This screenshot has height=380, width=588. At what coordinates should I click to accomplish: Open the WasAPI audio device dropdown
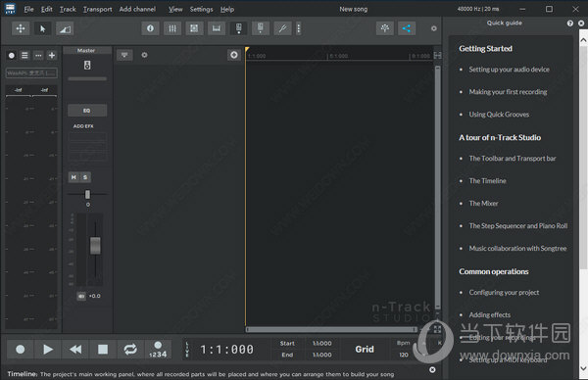pyautogui.click(x=31, y=73)
